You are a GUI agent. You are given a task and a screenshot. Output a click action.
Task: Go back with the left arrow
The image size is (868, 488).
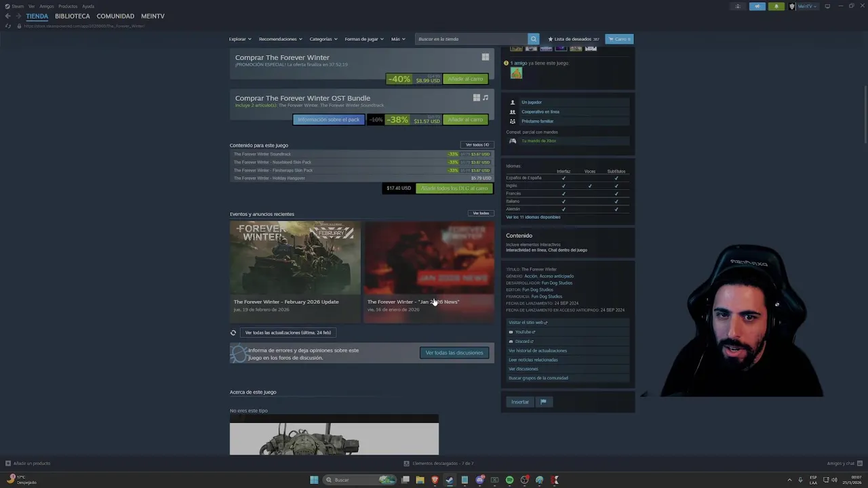click(7, 16)
